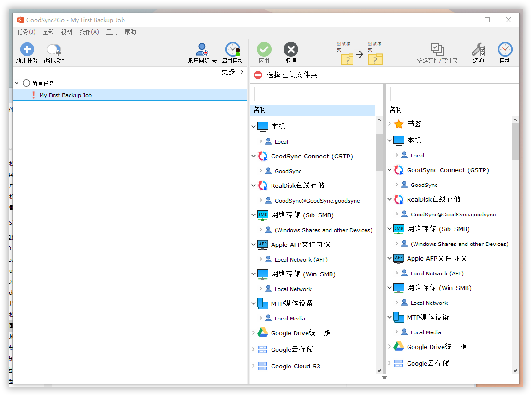Image resolution: width=532 pixels, height=396 pixels.
Task: Expand Google Cloud S3 in left pane
Action: pyautogui.click(x=254, y=366)
